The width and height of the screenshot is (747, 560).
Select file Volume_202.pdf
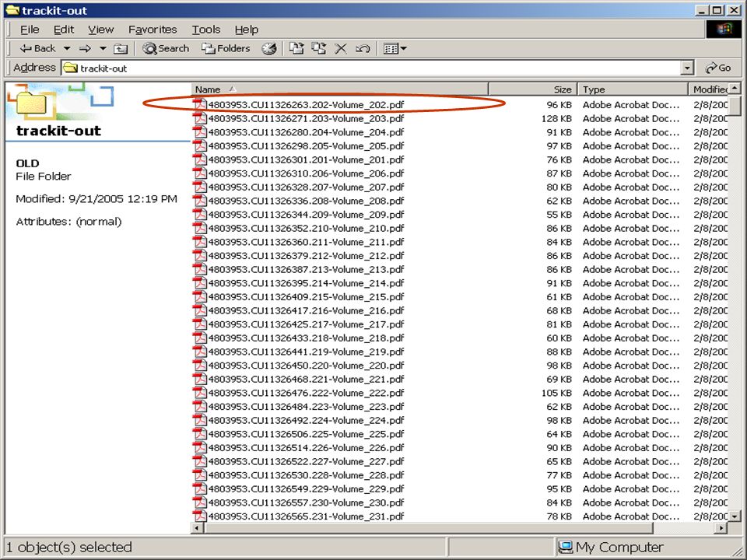306,105
